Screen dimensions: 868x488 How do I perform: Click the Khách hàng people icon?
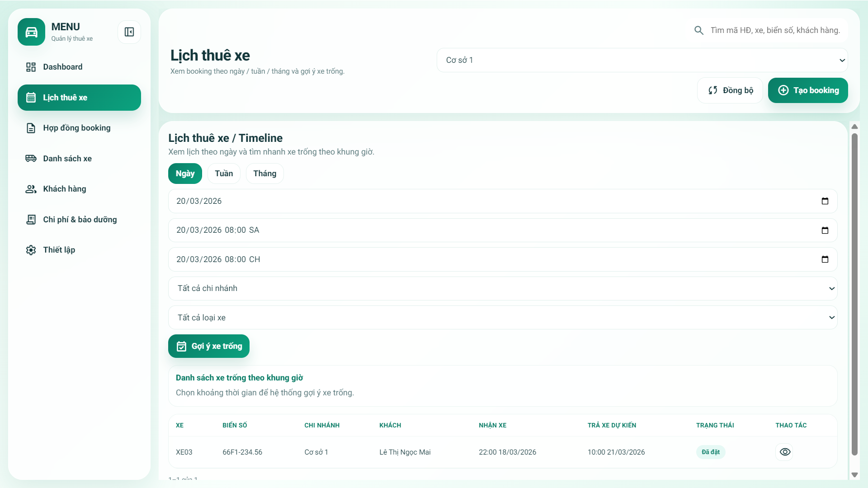point(31,189)
